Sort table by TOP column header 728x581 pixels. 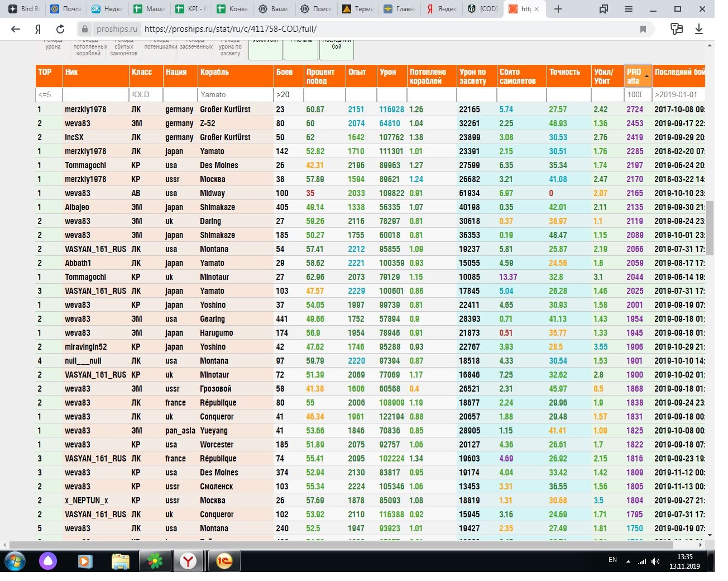[49, 76]
